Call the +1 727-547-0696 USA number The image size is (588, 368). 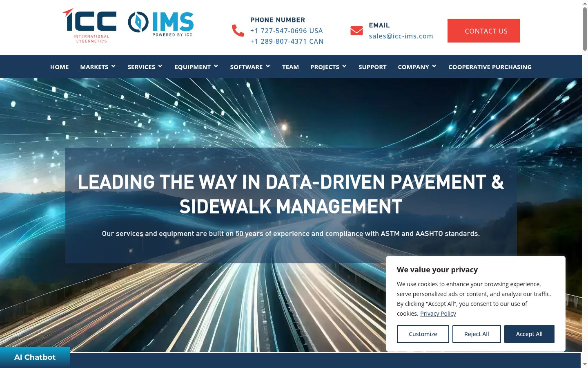pyautogui.click(x=286, y=31)
